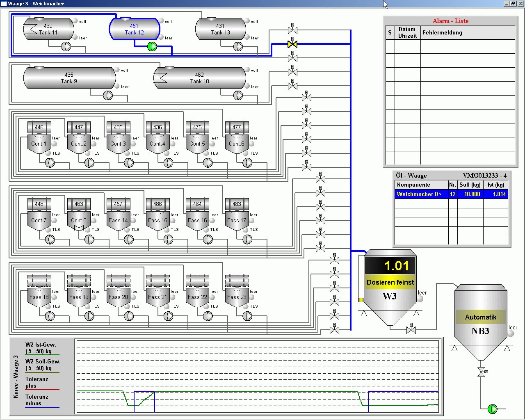Image resolution: width=525 pixels, height=420 pixels.
Task: Click the Automatik mode label on NB3
Action: click(x=481, y=317)
